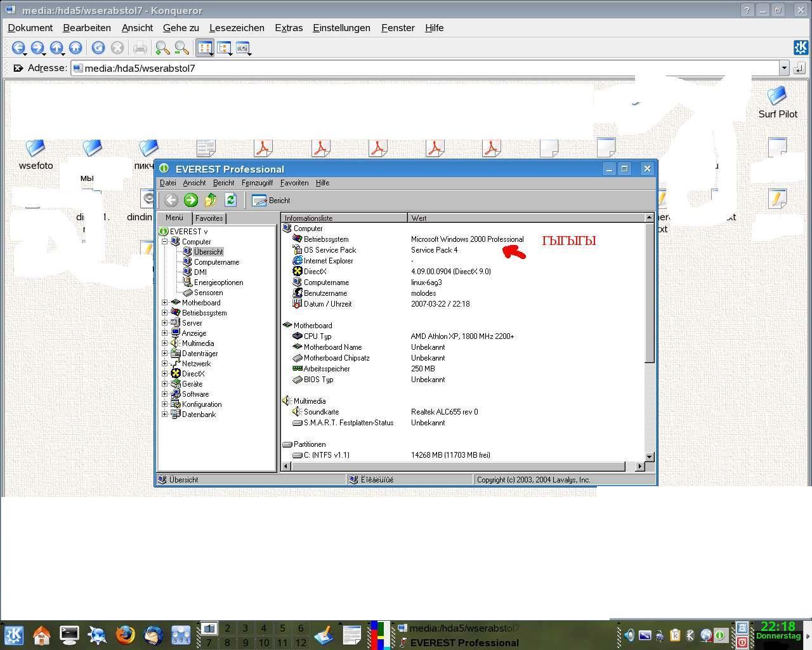Select DMI in the tree
Image resolution: width=812 pixels, height=650 pixels.
pos(200,272)
